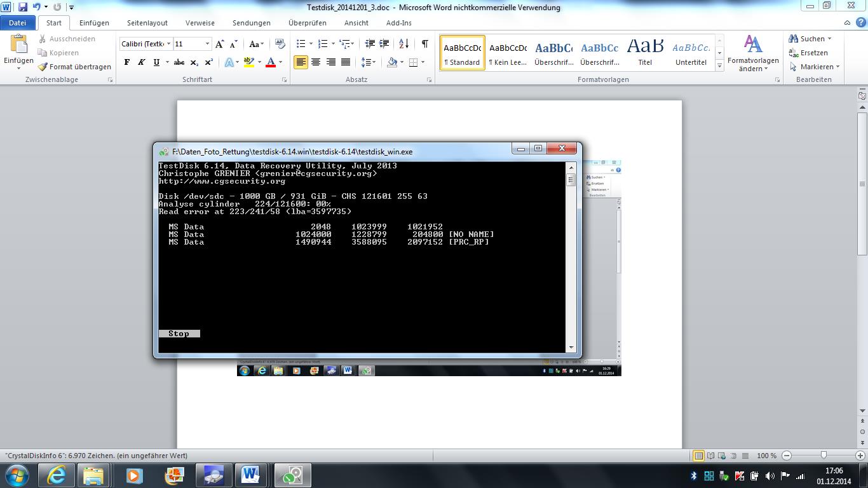868x488 pixels.
Task: Open Suchen find tool
Action: pyautogui.click(x=809, y=39)
